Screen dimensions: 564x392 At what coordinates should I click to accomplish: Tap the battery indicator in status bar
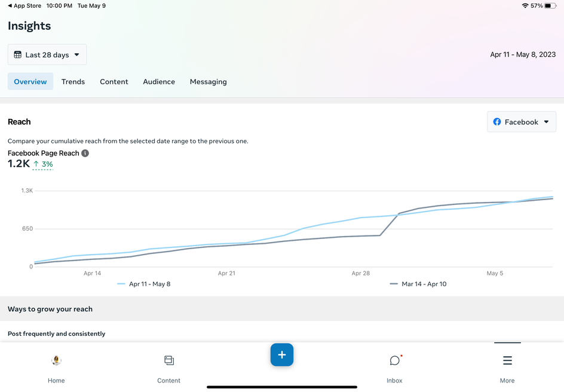click(x=550, y=6)
